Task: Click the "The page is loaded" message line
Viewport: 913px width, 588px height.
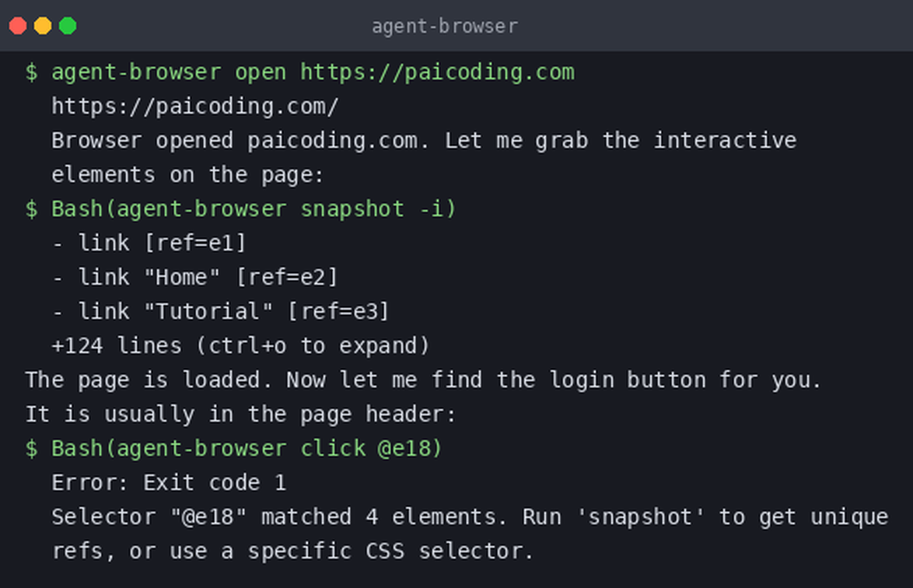Action: click(x=423, y=380)
